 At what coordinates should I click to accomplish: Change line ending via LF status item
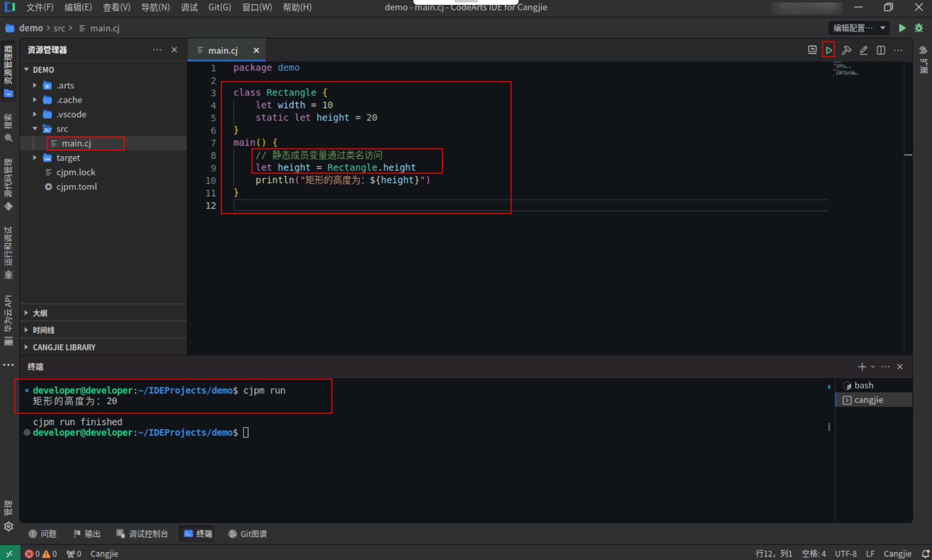[870, 554]
